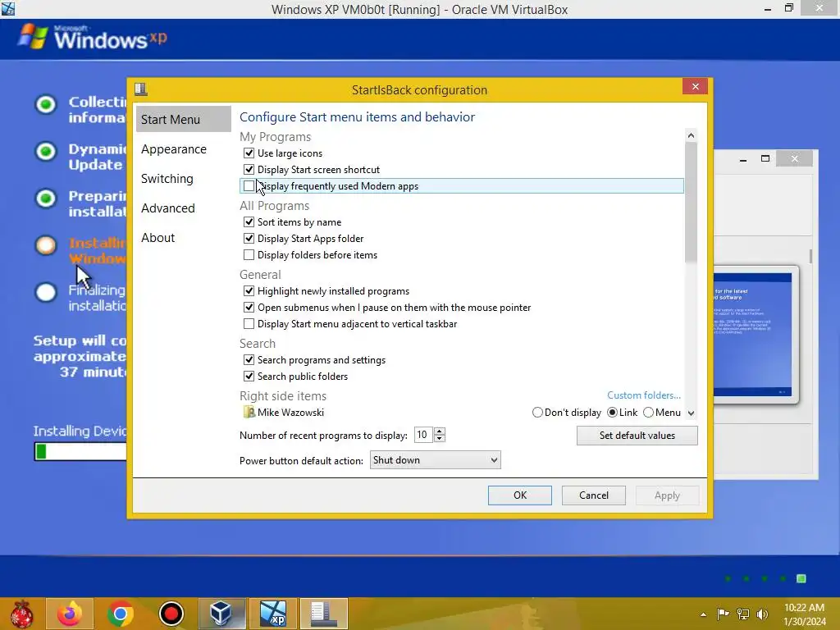Open the Action Center flag icon
840x630 pixels.
[723, 614]
